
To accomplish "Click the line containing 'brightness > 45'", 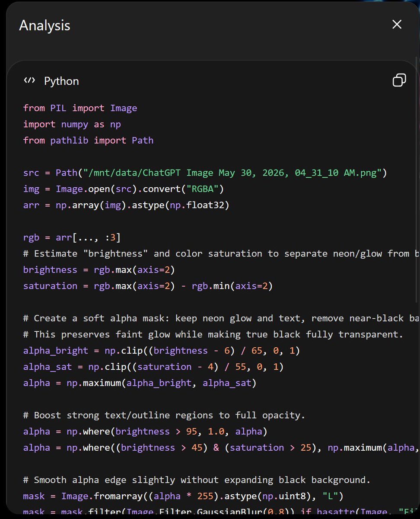I will (x=221, y=447).
